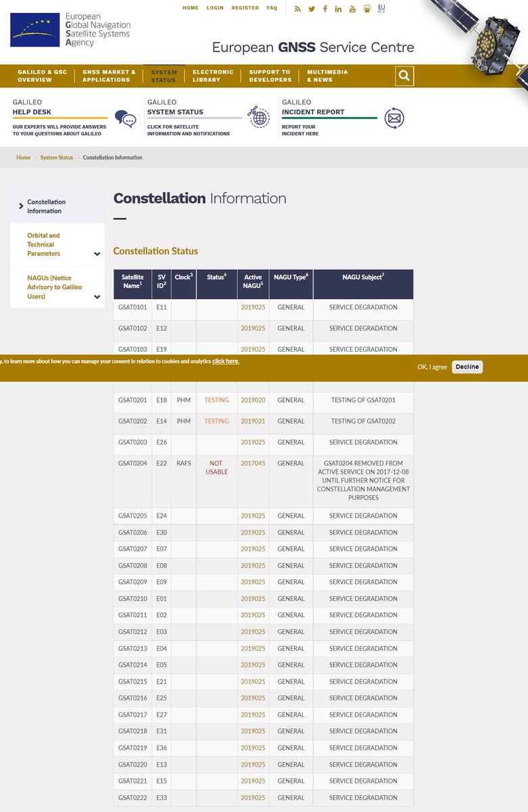The height and width of the screenshot is (812, 528).
Task: Click Home breadcrumb link
Action: (24, 158)
